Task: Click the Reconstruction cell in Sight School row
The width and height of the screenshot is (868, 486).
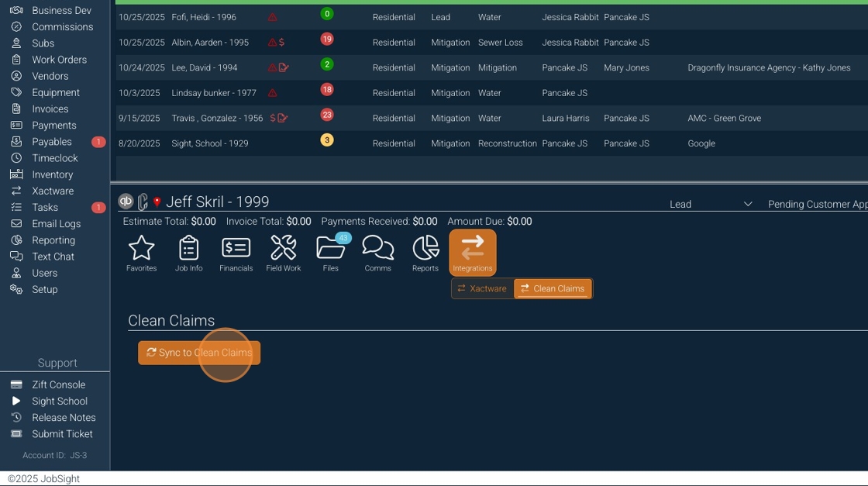Action: 508,143
